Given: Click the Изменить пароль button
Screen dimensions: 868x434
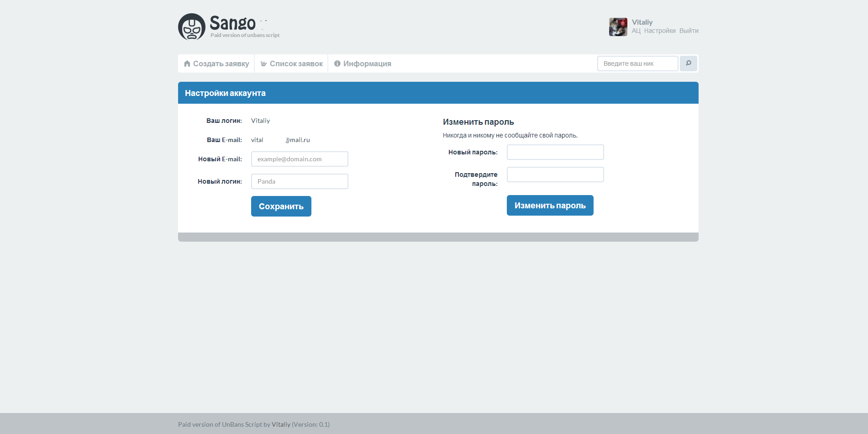Looking at the screenshot, I should (550, 205).
